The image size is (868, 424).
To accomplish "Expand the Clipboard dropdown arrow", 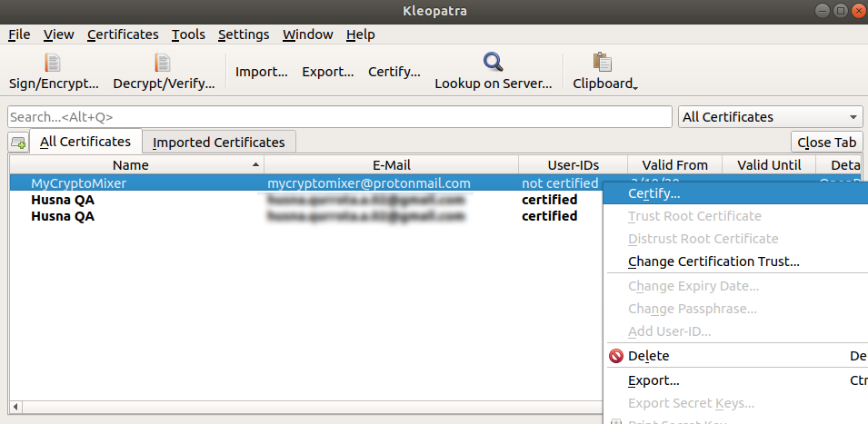I will coord(635,87).
